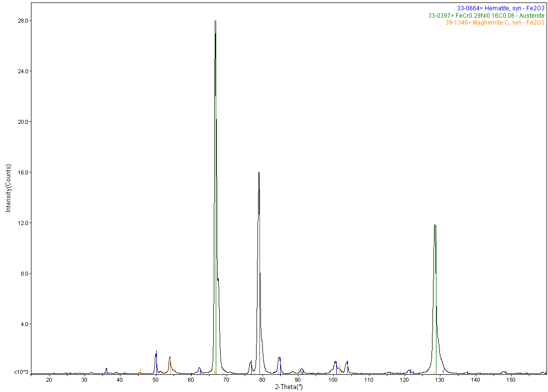Click the Maghemite-C 39-1346 legend entry
This screenshot has width=548, height=392.
pos(494,23)
